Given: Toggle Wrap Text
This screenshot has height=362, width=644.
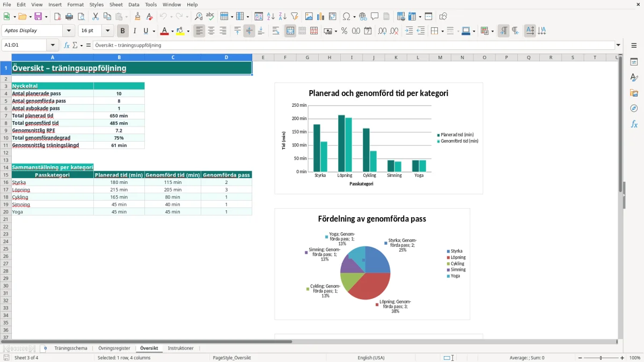Looking at the screenshot, I should coord(276,31).
